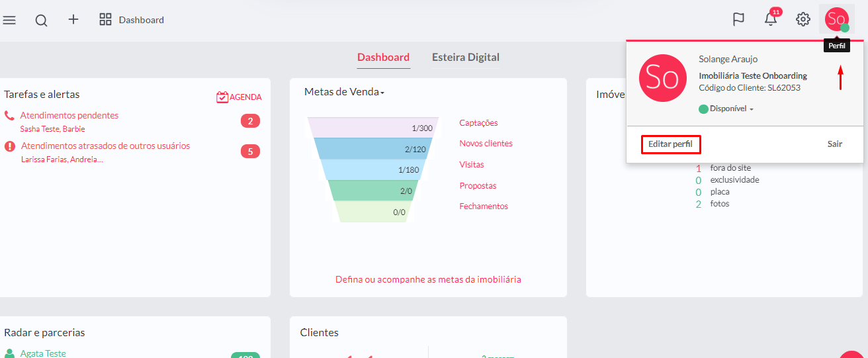Click the badge showing 5 delayed
Image resolution: width=868 pixels, height=358 pixels.
[x=250, y=152]
